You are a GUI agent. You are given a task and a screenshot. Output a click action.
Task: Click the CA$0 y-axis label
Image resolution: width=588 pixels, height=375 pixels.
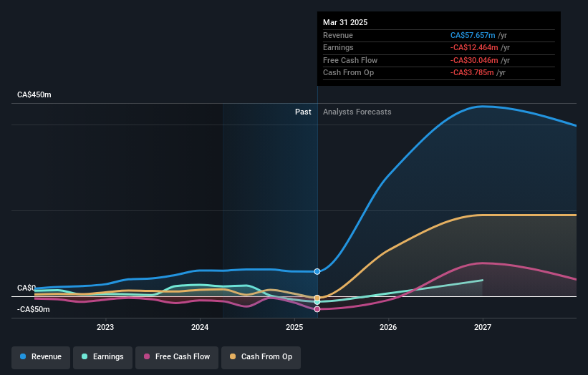coord(26,288)
